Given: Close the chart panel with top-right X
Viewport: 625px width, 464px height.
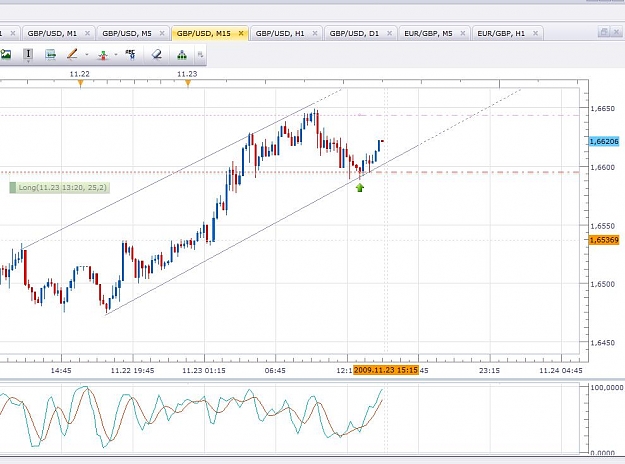Looking at the screenshot, I should (617, 32).
